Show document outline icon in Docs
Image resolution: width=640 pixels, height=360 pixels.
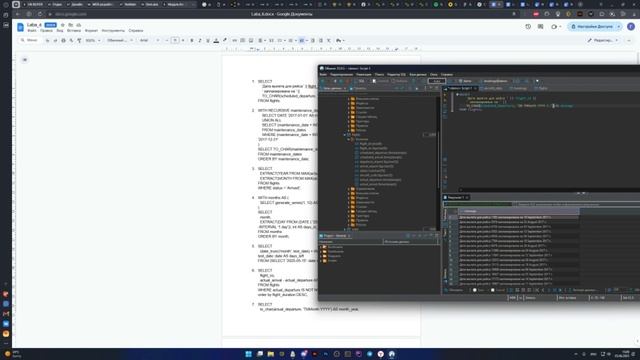click(x=24, y=60)
